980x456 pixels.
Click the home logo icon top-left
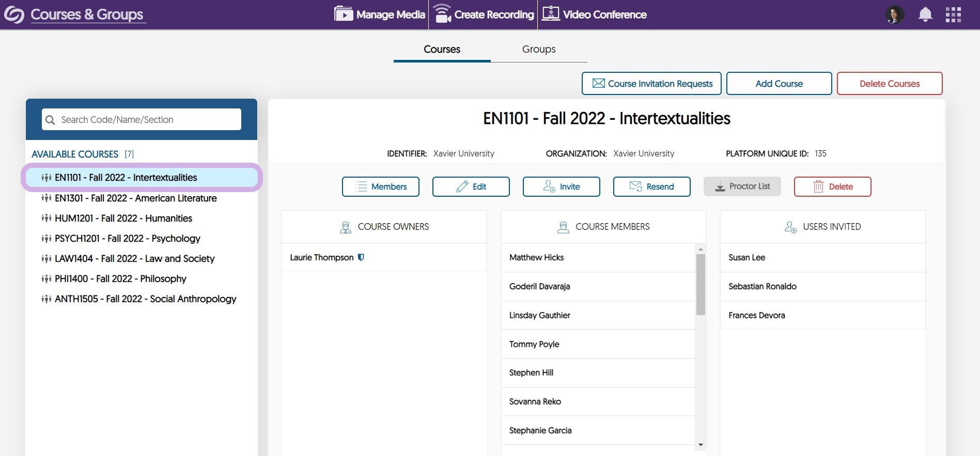click(14, 14)
